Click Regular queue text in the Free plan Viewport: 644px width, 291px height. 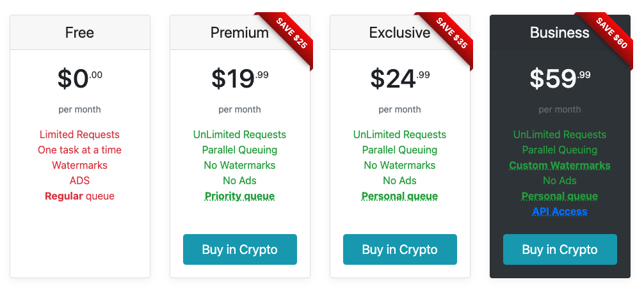79,196
